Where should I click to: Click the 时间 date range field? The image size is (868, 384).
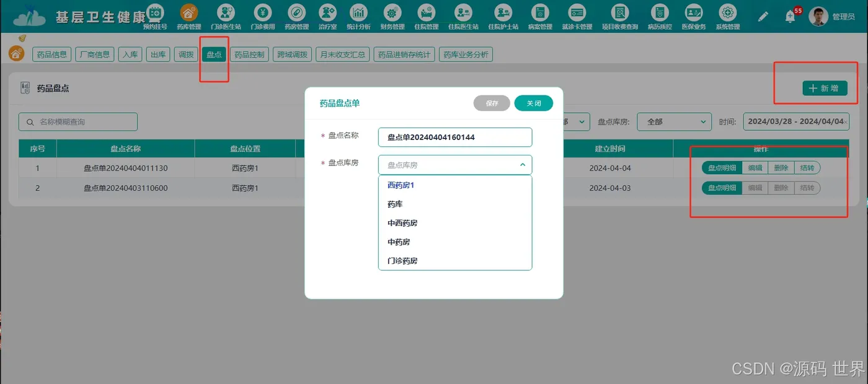[x=796, y=121]
